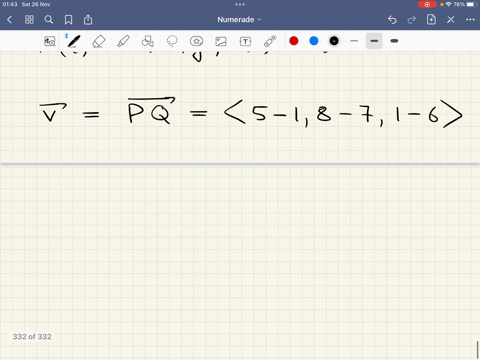Screen dimensions: 480x360
Task: Choose the black pen color
Action: [334, 41]
